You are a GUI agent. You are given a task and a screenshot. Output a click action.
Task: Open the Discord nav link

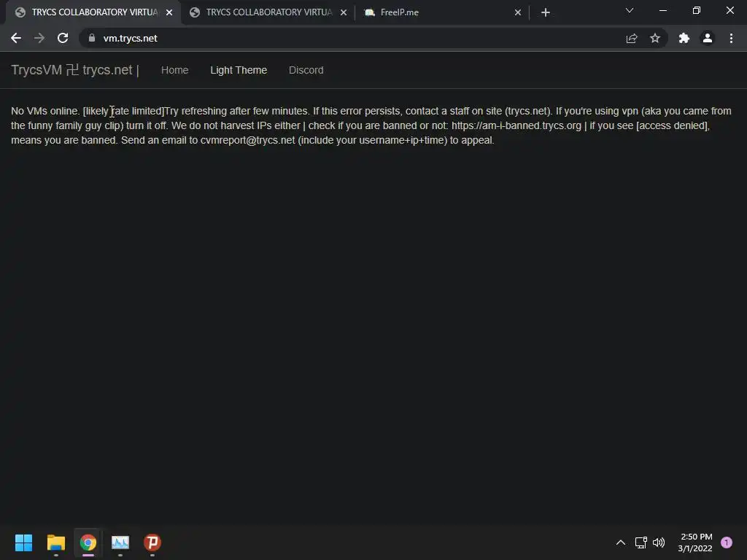pyautogui.click(x=306, y=70)
